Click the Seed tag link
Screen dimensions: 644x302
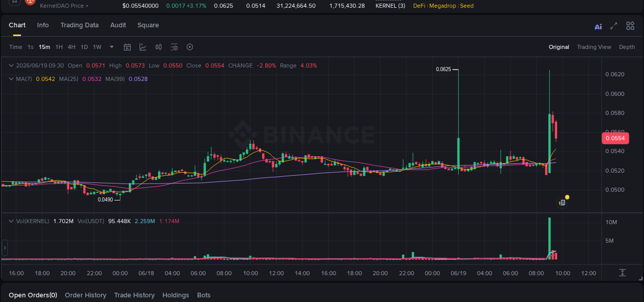point(467,6)
